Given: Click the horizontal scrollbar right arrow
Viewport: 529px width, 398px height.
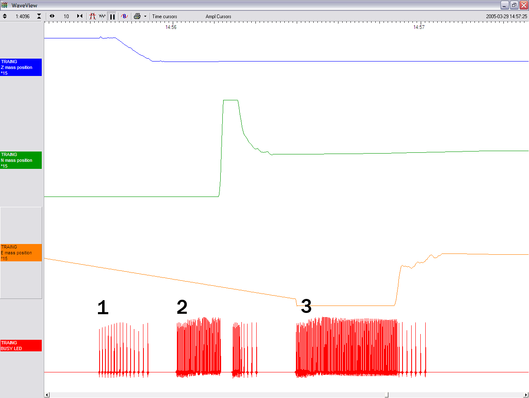Looking at the screenshot, I should [x=526, y=395].
